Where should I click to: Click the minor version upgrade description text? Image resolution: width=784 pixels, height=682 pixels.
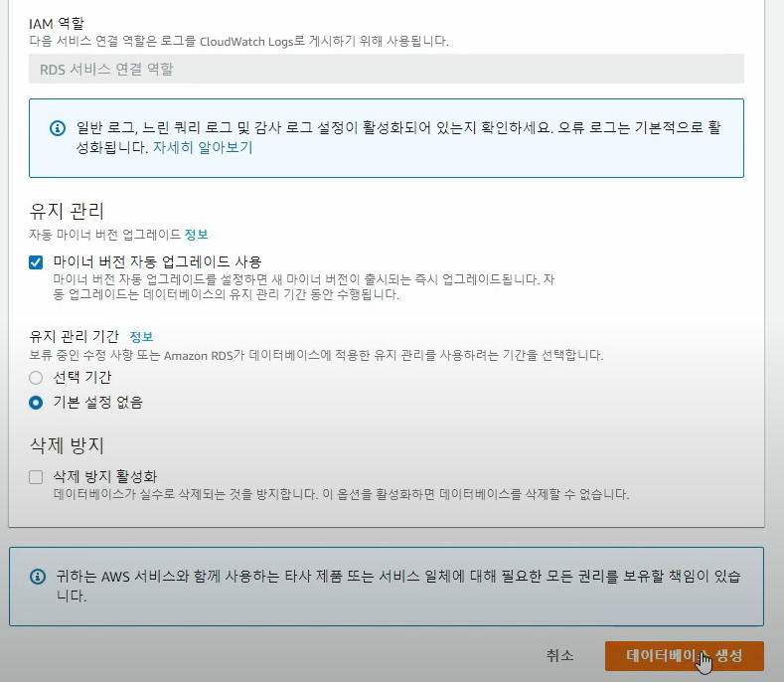(304, 286)
